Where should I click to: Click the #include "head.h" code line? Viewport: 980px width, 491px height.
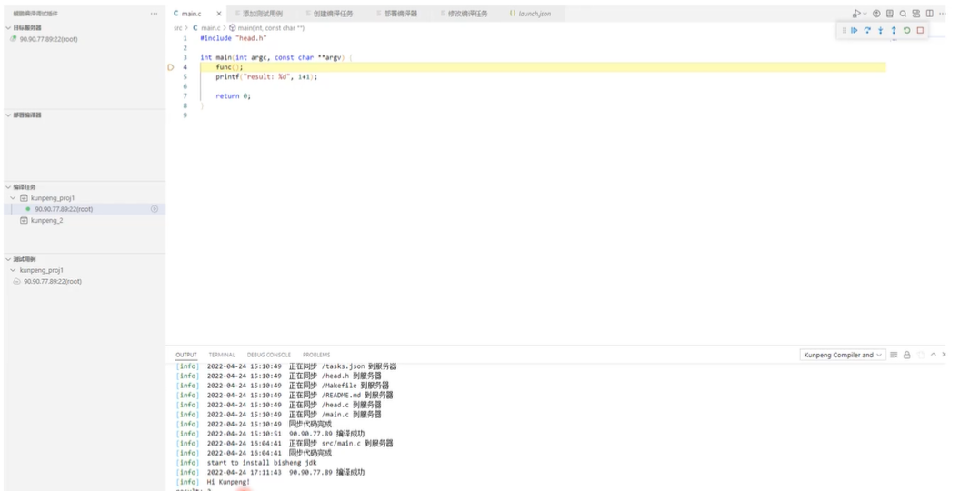[x=234, y=38]
